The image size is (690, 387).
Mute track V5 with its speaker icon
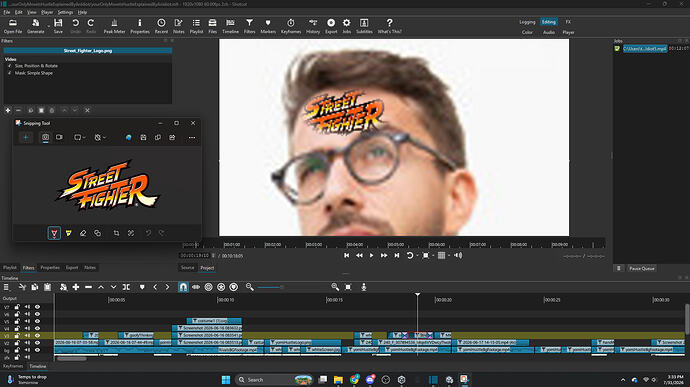27,321
